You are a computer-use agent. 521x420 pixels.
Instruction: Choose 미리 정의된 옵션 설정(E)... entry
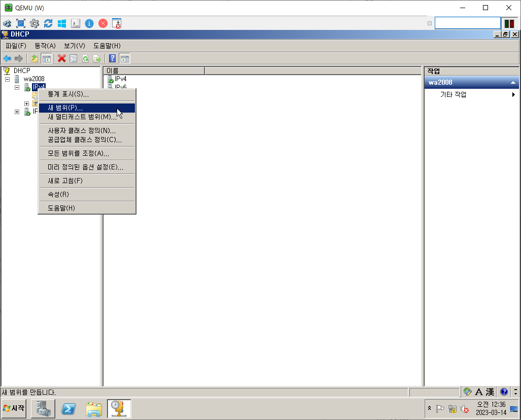pyautogui.click(x=87, y=167)
